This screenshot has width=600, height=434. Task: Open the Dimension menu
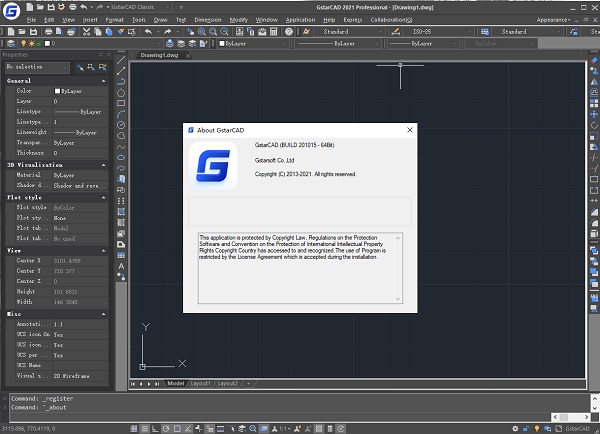coord(208,19)
